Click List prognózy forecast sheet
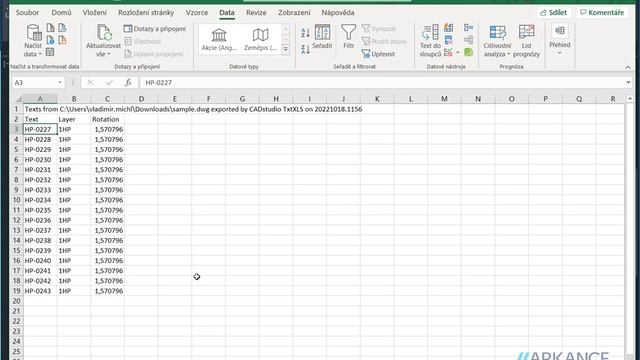The height and width of the screenshot is (360, 640). (x=527, y=41)
